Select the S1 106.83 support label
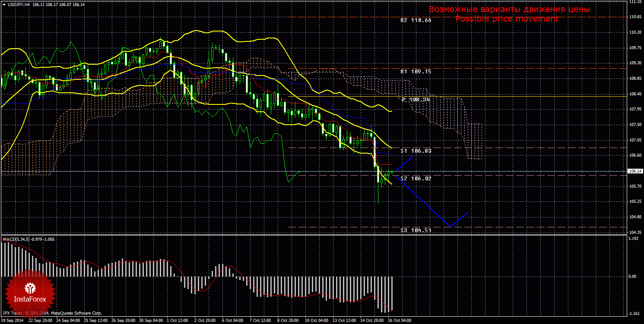Viewport: 644px width, 324px height. coord(416,151)
